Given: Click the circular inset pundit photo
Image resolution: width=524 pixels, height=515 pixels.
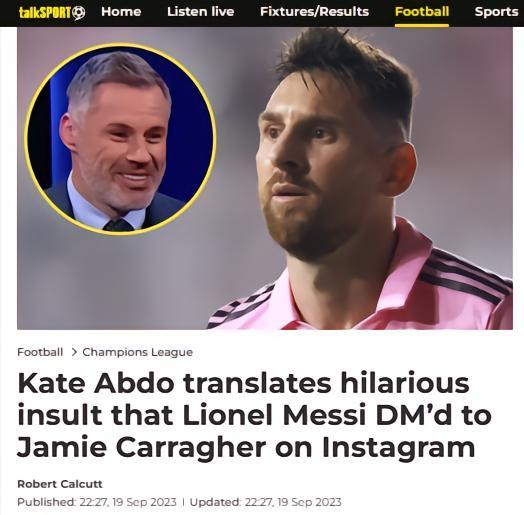Looking at the screenshot, I should (120, 140).
